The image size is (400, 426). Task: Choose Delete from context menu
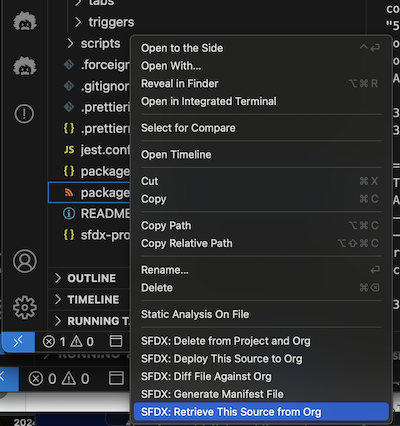[x=261, y=287]
